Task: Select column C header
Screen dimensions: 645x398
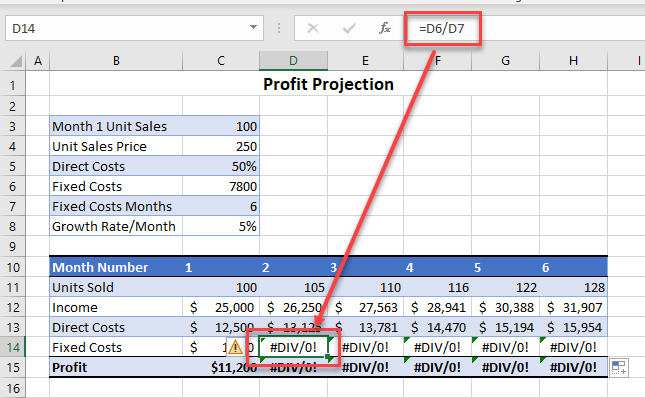Action: 221,61
